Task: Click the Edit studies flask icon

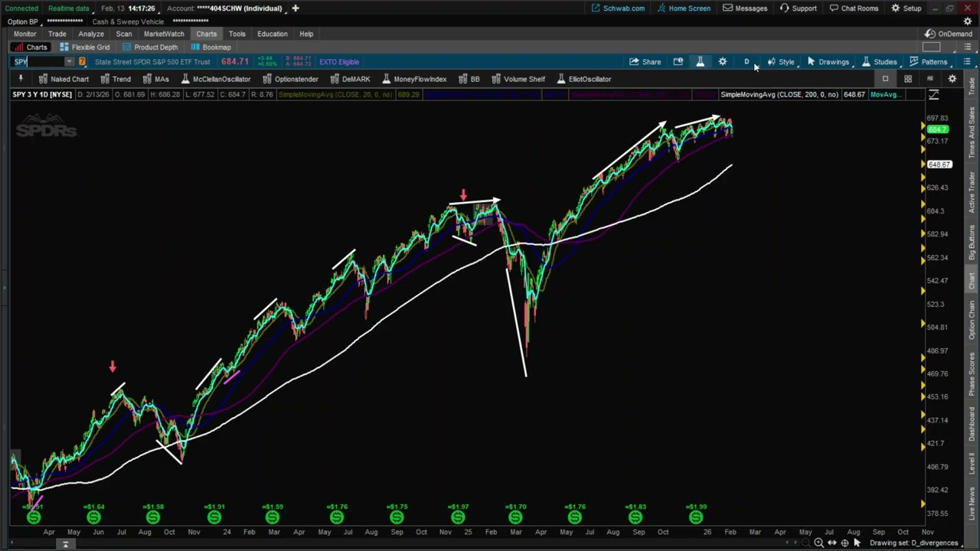Action: (x=700, y=62)
